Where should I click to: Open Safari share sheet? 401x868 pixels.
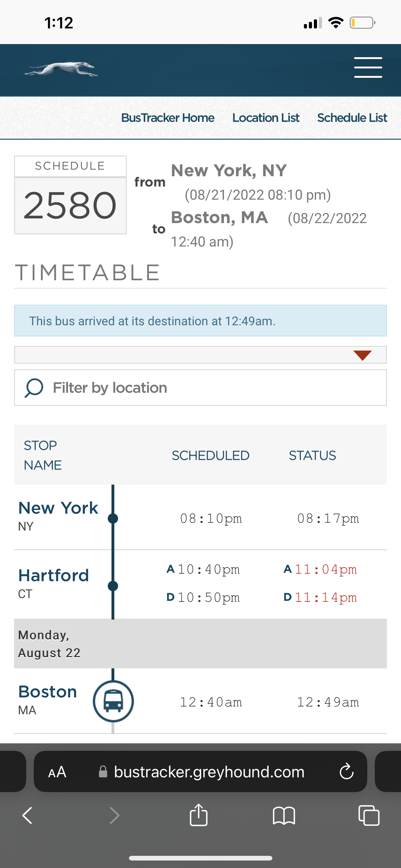[x=199, y=816]
